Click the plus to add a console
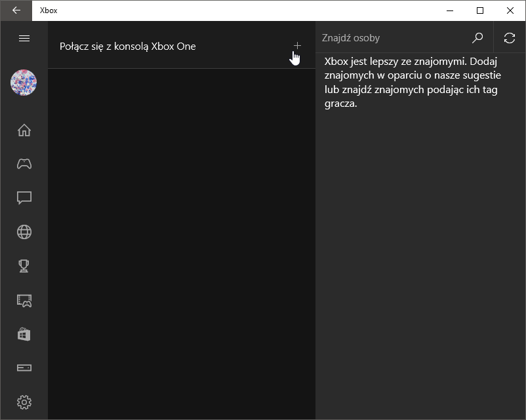This screenshot has height=420, width=526. click(x=297, y=46)
